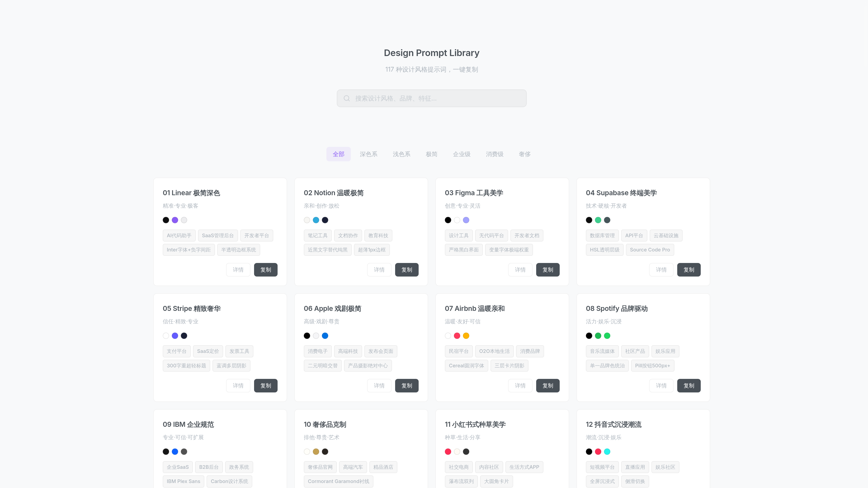This screenshot has height=488, width=868.
Task: Click the gold swatch in 奢侈品克制 card
Action: click(316, 452)
